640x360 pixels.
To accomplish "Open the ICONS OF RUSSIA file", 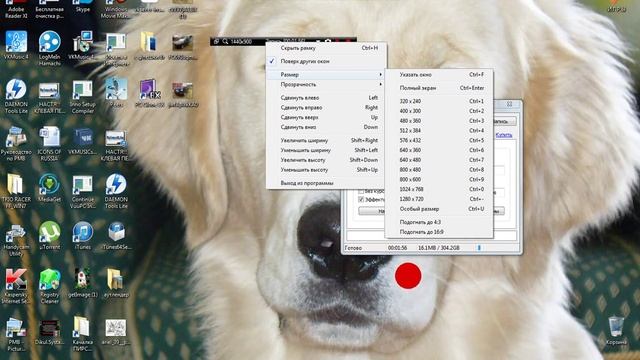I will point(49,144).
